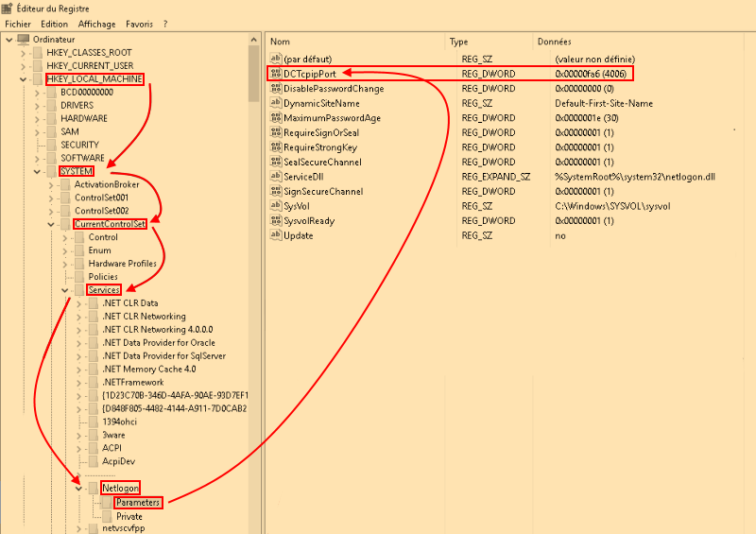Click the RequireStrongKey DWORD icon
This screenshot has height=534, width=756.
point(276,147)
